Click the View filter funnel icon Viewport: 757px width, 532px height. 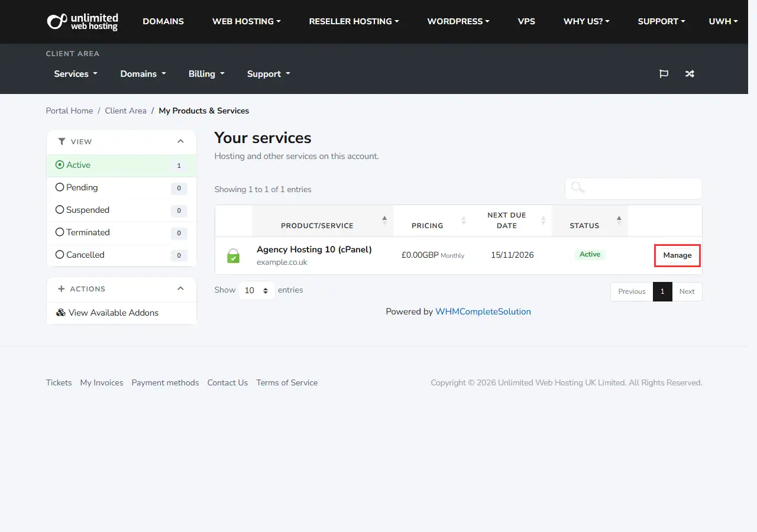click(62, 142)
